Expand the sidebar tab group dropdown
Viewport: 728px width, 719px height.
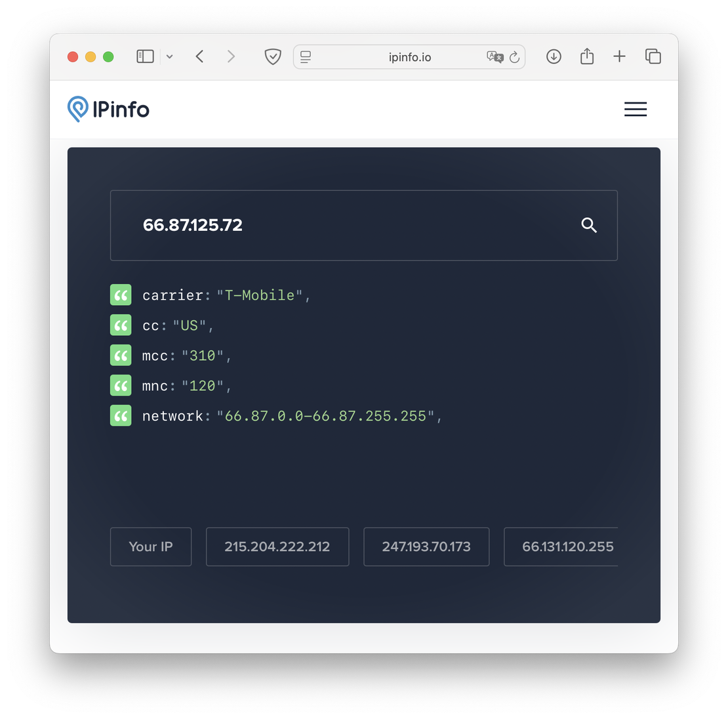[170, 57]
